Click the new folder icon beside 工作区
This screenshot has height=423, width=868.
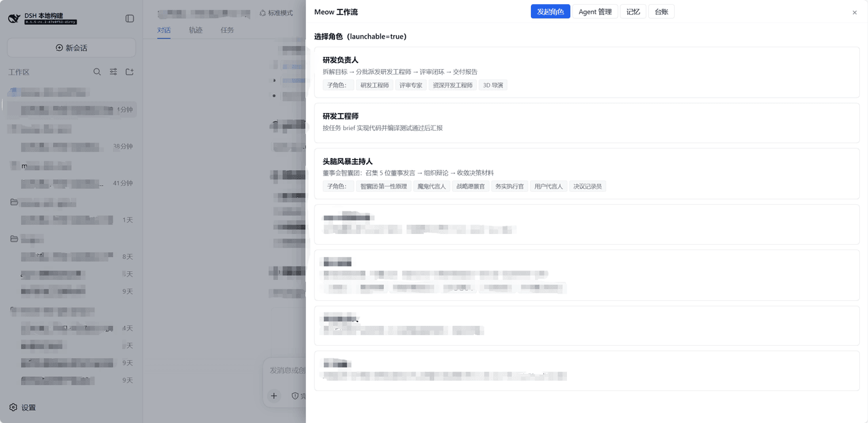[130, 72]
